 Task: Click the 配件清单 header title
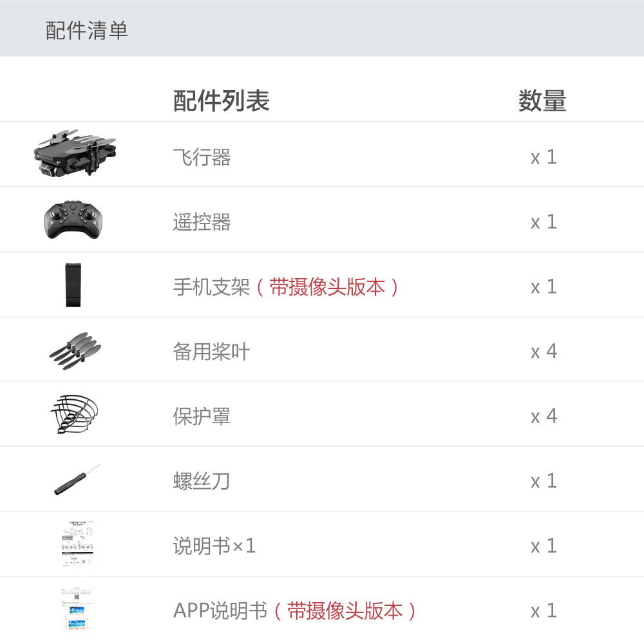87,30
